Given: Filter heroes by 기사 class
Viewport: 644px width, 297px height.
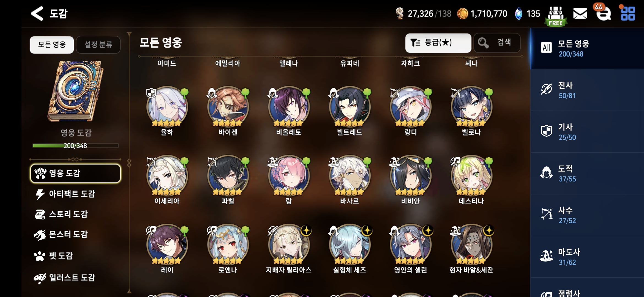Looking at the screenshot, I should pos(587,132).
